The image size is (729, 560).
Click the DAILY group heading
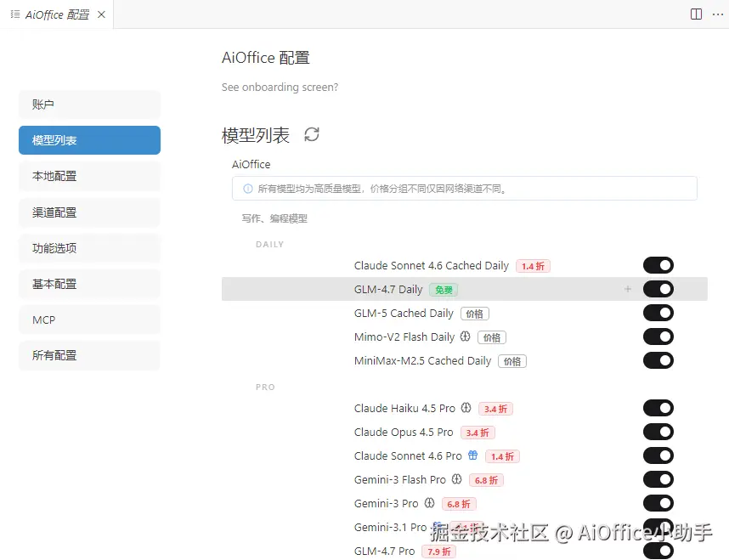(x=269, y=244)
